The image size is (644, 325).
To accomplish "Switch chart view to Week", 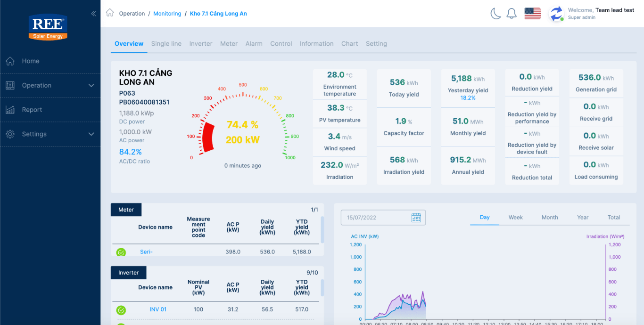I will 515,217.
